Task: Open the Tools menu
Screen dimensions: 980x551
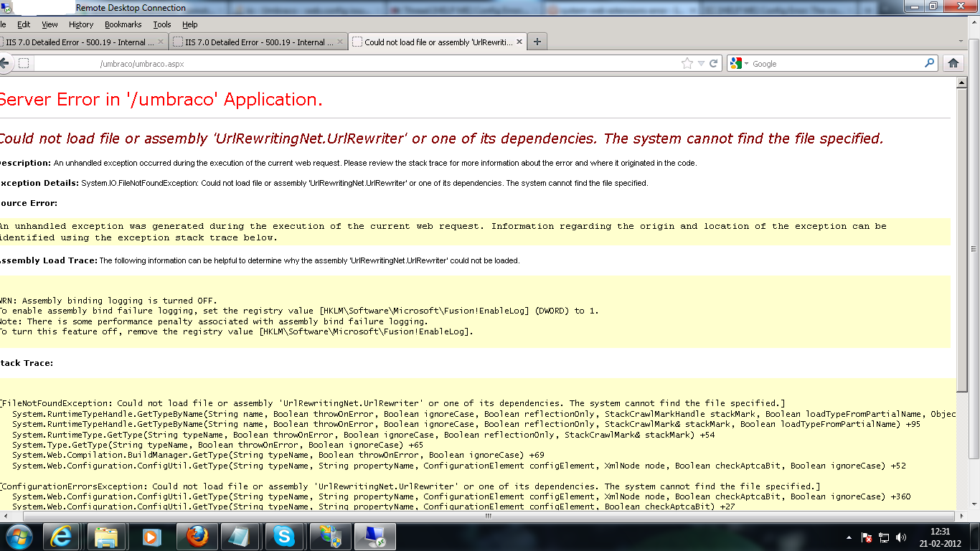Action: point(162,24)
